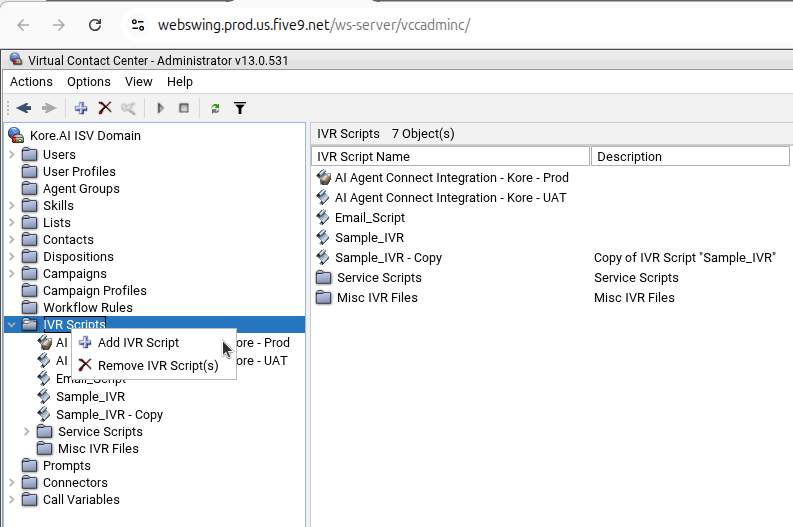Select 'AI Agent Connect Integration - Kore - UAT' row
The height and width of the screenshot is (527, 793).
(451, 197)
